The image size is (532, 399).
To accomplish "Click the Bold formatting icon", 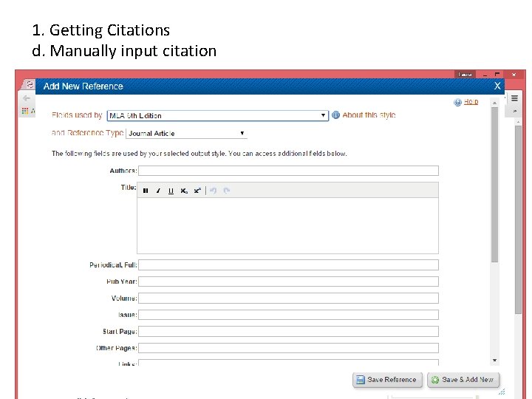I will point(146,191).
